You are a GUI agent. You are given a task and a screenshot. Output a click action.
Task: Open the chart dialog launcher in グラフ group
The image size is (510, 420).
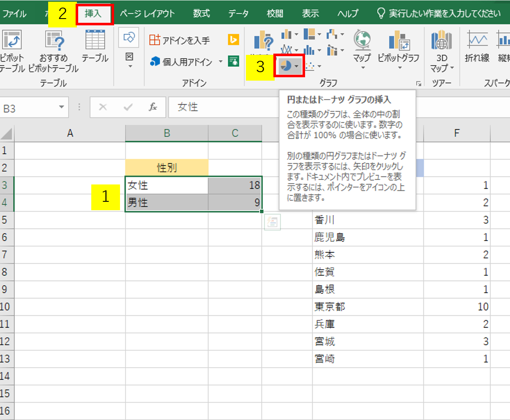point(419,84)
